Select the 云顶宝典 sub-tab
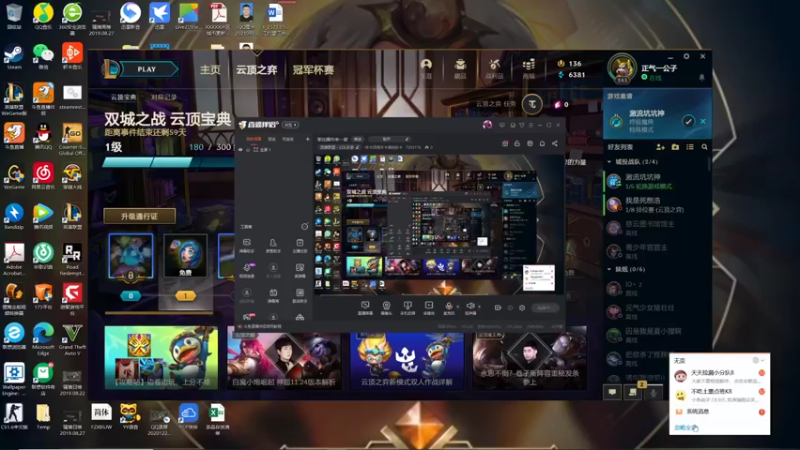800x450 pixels. click(x=123, y=97)
